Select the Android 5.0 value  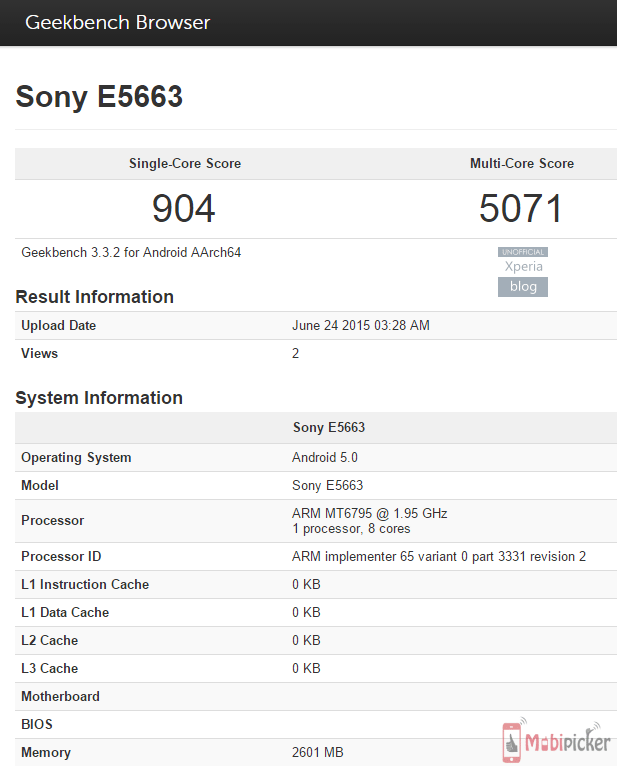click(x=325, y=457)
